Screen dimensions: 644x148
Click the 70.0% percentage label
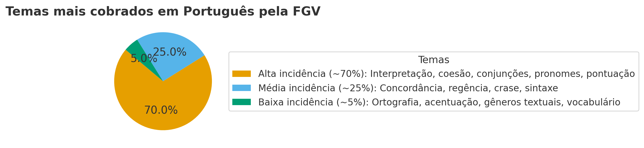point(161,110)
